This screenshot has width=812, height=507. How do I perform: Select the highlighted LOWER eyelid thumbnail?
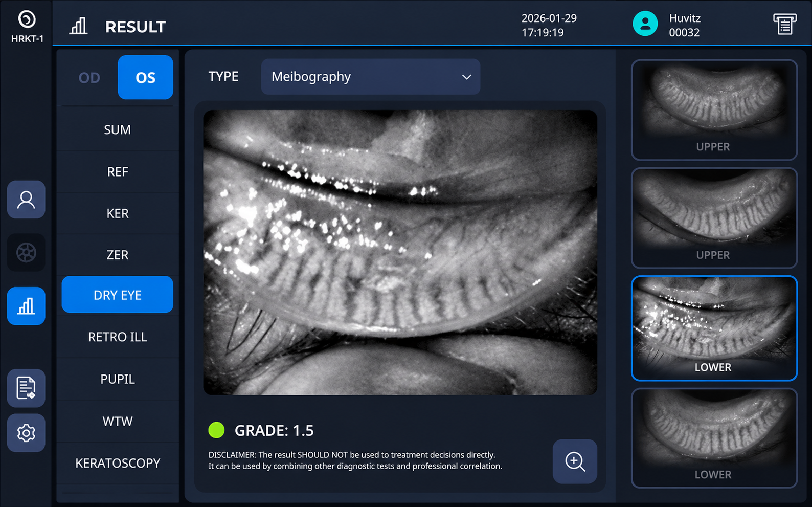714,328
